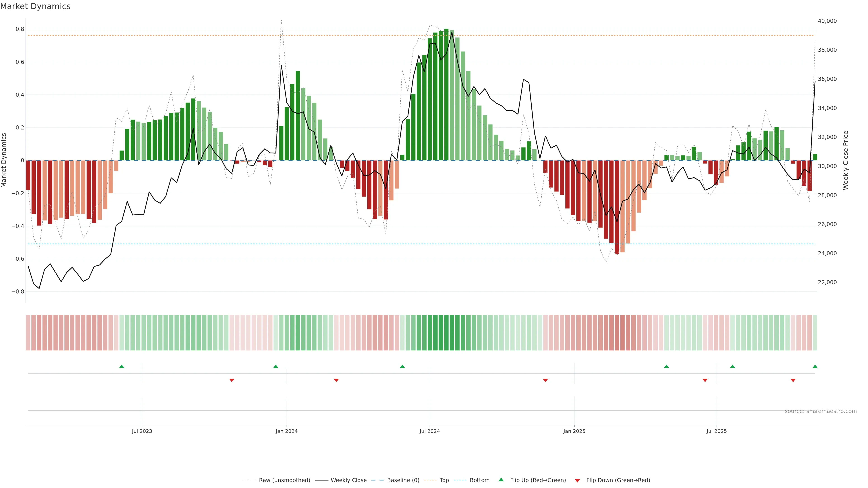This screenshot has width=868, height=488.
Task: Click the first red Flip Down triangle after Jul 2023
Action: point(231,380)
